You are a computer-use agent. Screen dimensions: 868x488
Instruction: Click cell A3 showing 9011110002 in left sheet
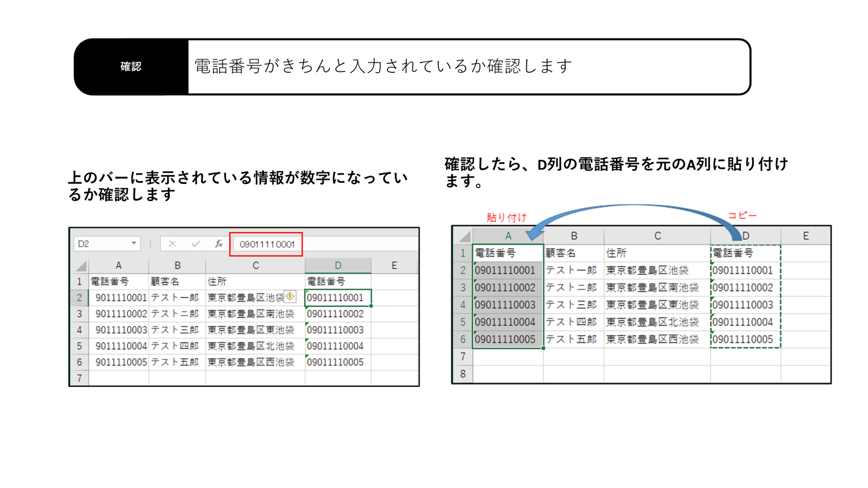(x=118, y=314)
